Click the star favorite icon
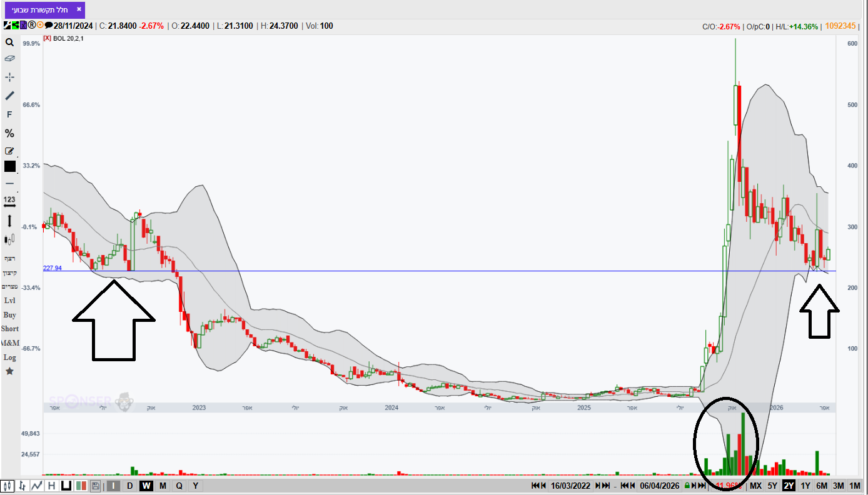The height and width of the screenshot is (495, 868). click(x=9, y=371)
